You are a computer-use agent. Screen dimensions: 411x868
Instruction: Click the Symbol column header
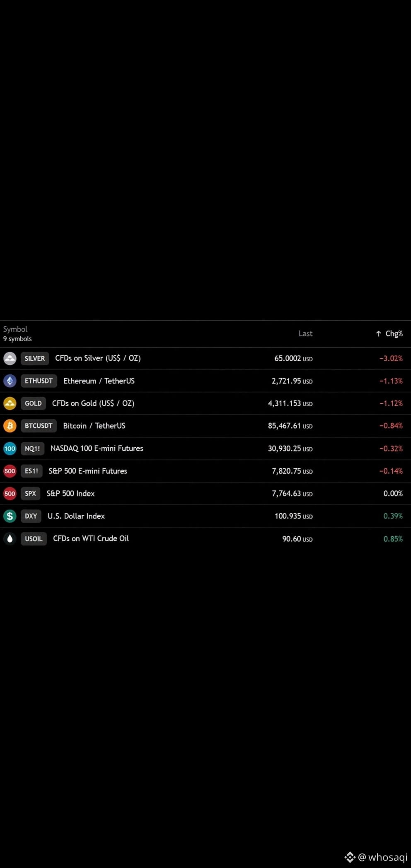(x=15, y=329)
